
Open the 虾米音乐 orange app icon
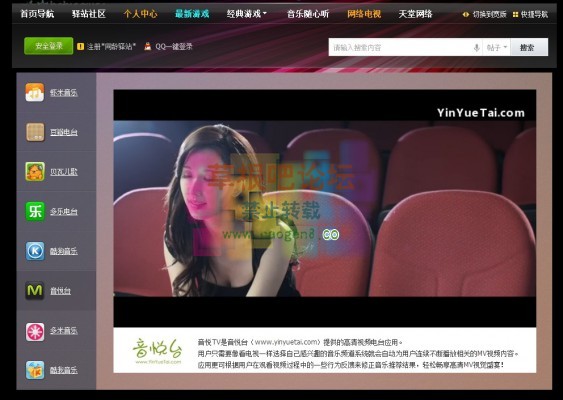click(x=35, y=92)
